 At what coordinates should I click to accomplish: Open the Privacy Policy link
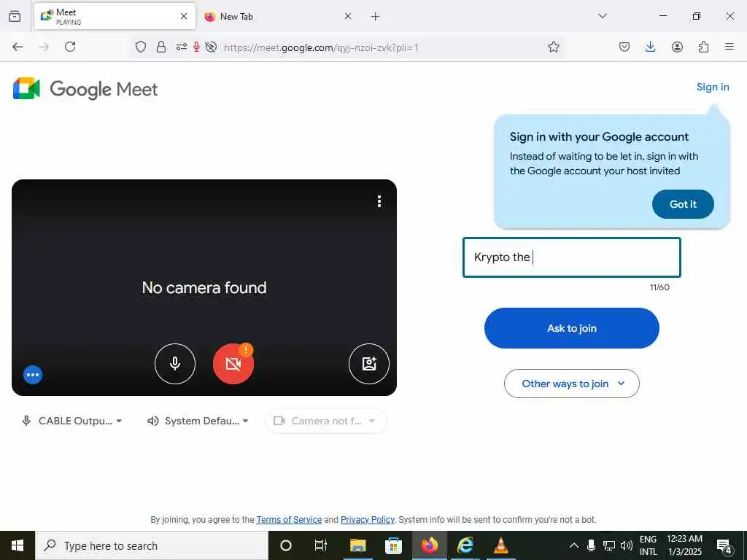pyautogui.click(x=368, y=520)
